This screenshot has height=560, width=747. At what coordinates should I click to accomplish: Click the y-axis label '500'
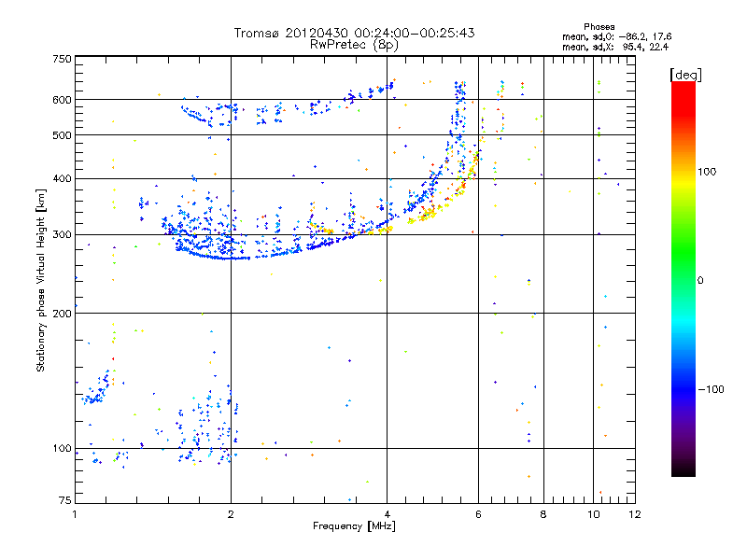point(62,135)
